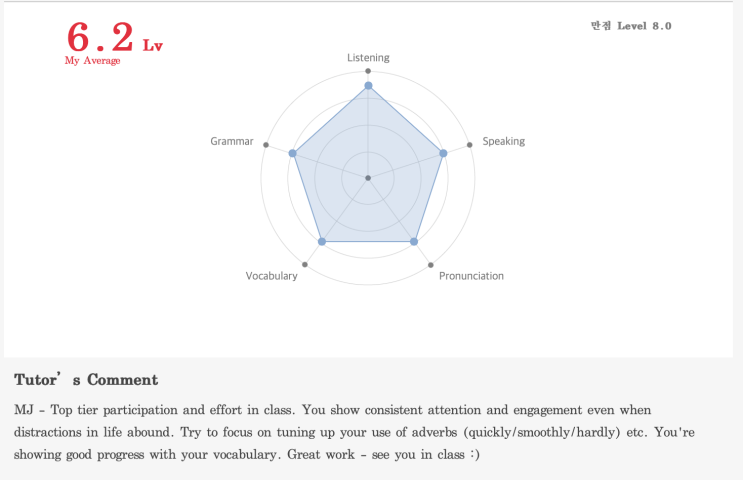Select the Pronunciation axis label
The image size is (743, 480).
tap(471, 276)
